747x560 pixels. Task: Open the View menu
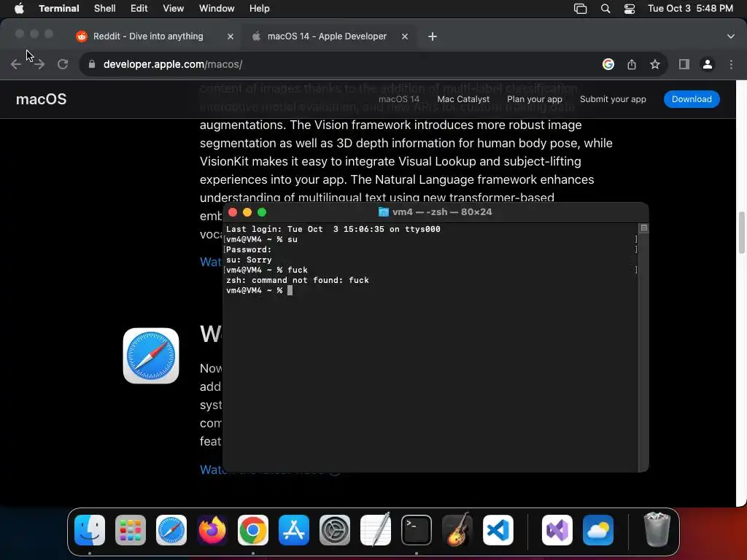174,9
